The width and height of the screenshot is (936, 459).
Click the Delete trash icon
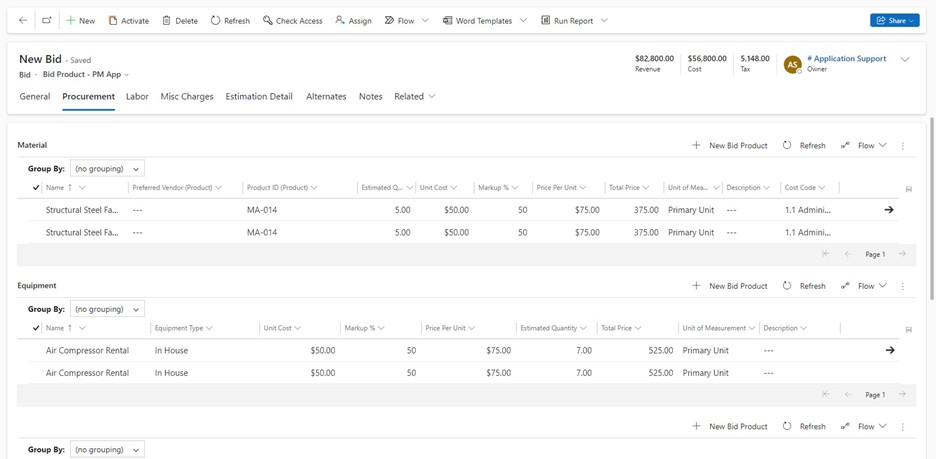coord(180,20)
